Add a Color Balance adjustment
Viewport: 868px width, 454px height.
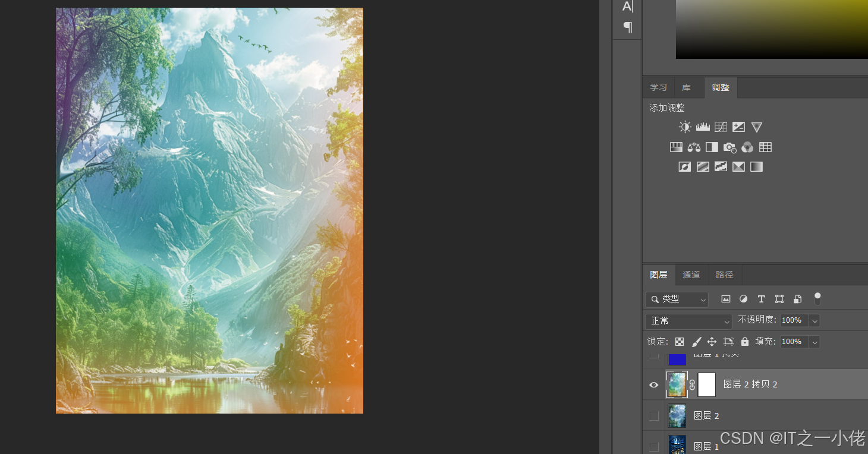tap(694, 147)
